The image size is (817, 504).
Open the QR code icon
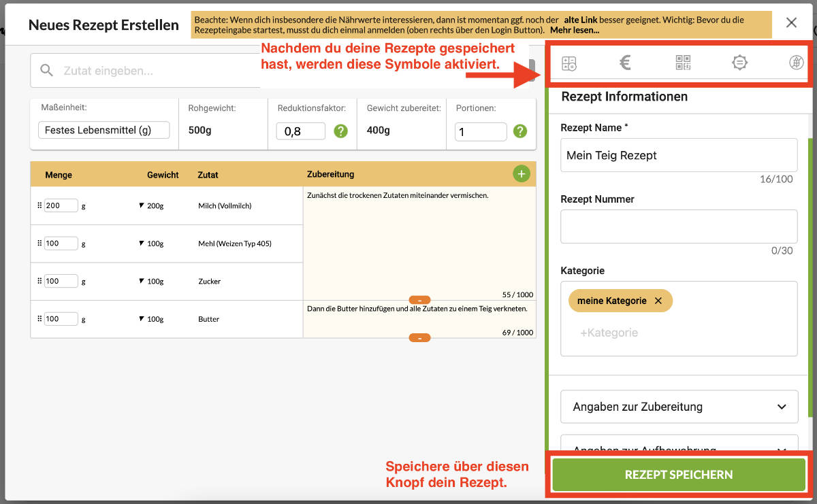point(683,63)
